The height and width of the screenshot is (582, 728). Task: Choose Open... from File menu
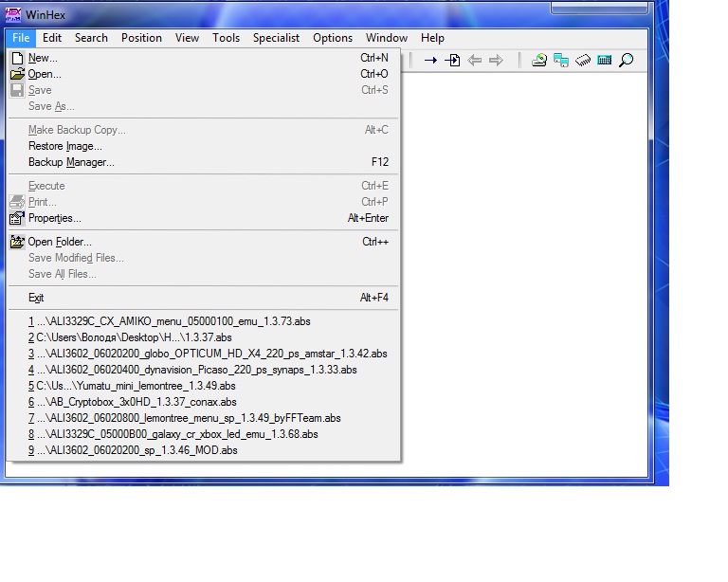click(204, 74)
